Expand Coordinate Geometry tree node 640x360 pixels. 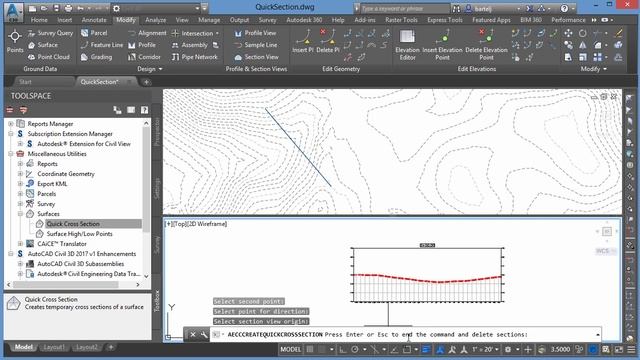click(x=20, y=174)
